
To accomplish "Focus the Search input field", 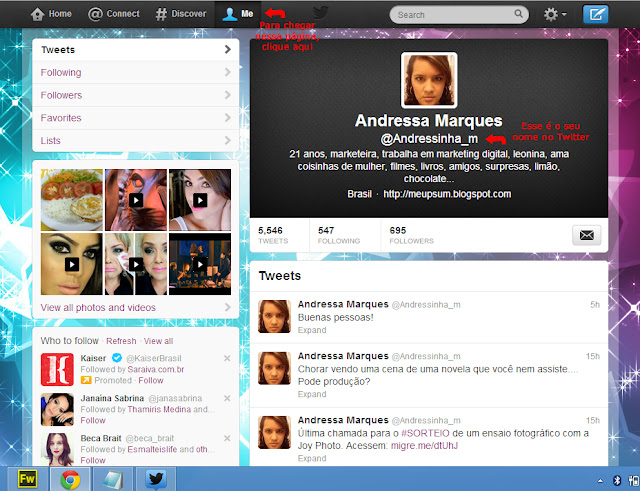I will pyautogui.click(x=459, y=15).
